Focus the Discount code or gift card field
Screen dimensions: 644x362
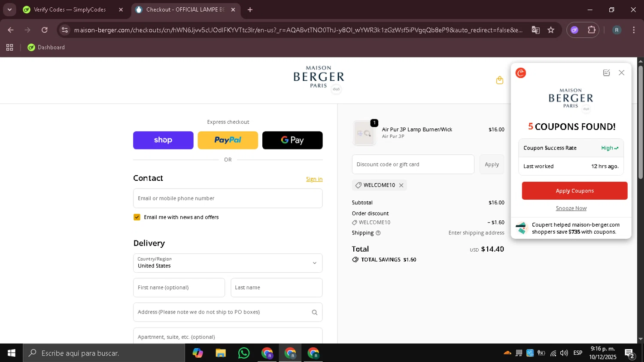point(413,164)
